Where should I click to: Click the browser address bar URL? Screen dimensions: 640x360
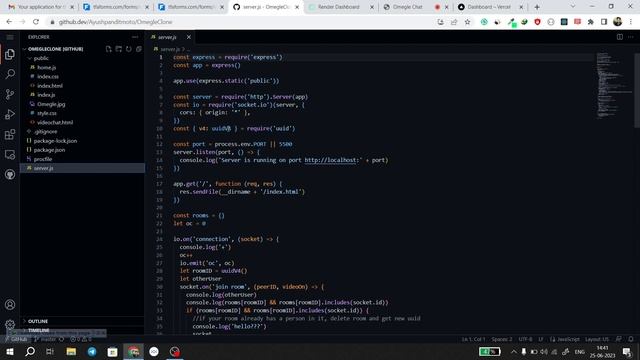point(116,22)
